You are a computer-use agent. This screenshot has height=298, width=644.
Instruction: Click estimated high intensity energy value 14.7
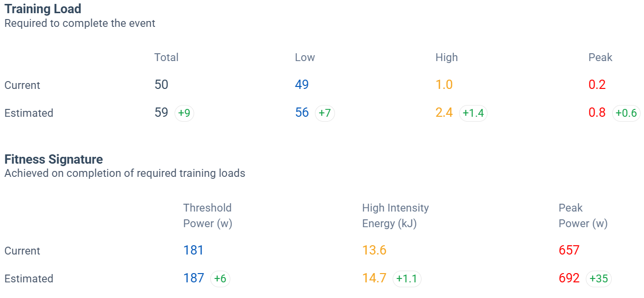tap(374, 278)
